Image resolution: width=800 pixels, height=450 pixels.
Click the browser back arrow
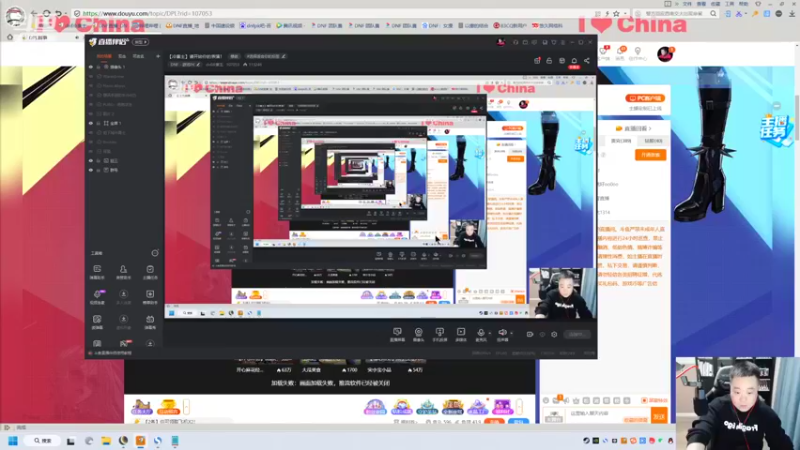(x=34, y=13)
